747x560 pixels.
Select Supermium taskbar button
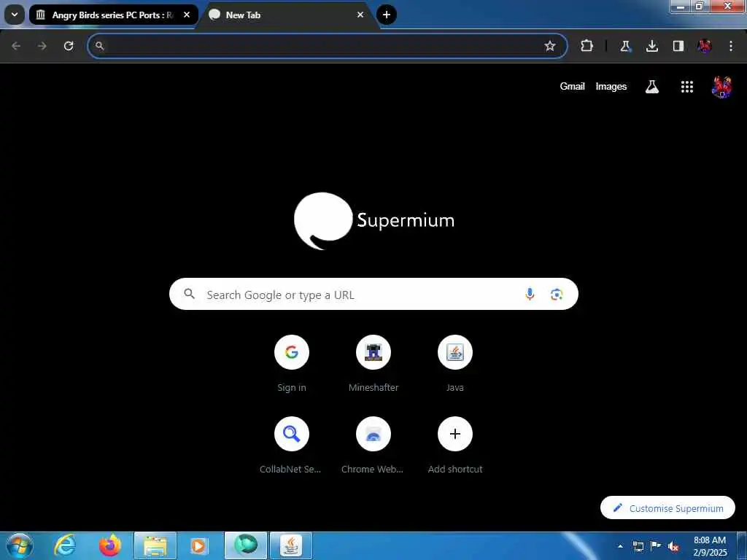click(246, 545)
